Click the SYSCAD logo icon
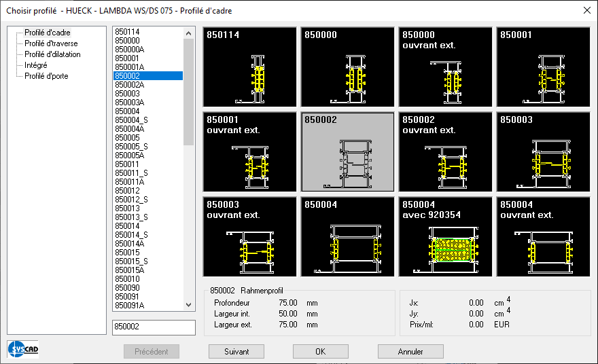 pyautogui.click(x=23, y=349)
